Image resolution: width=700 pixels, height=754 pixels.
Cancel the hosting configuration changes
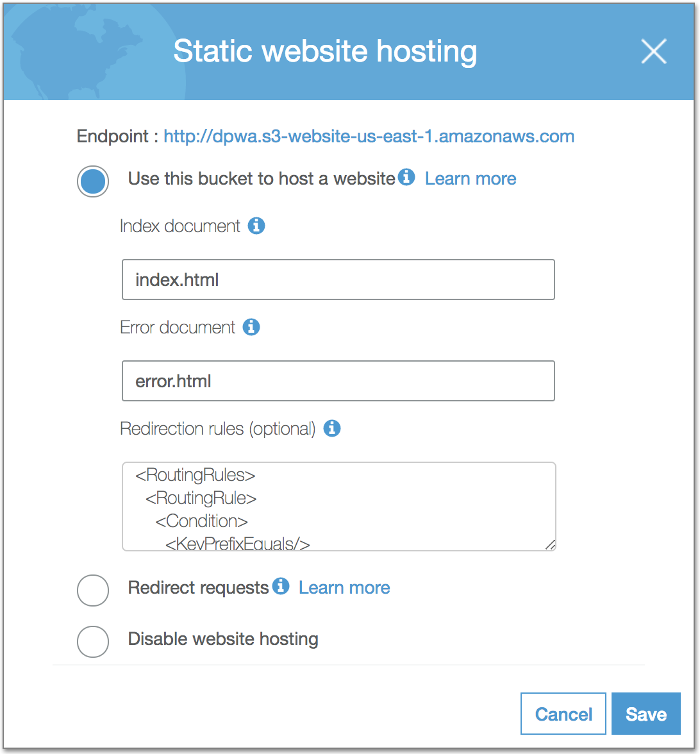click(x=563, y=714)
